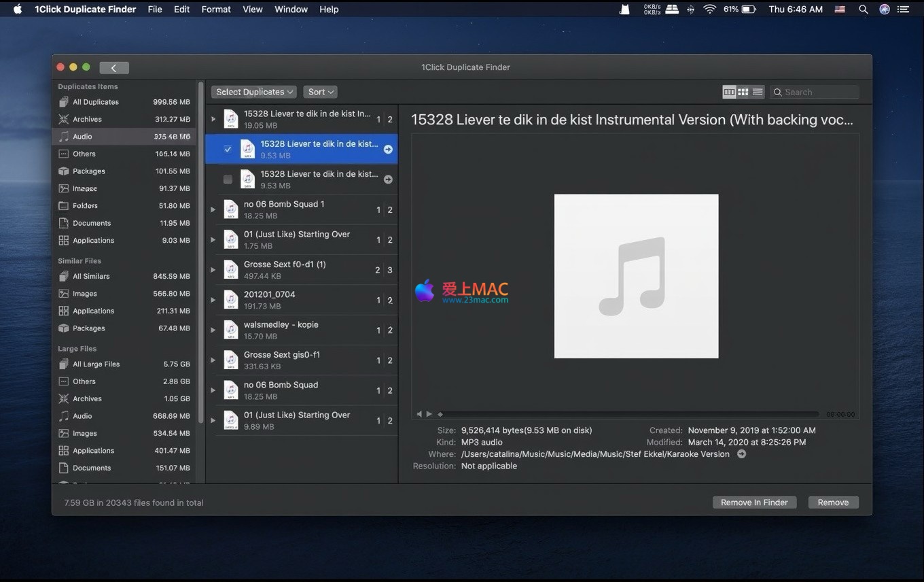Open the Select Duplicates dropdown
924x582 pixels.
(x=255, y=92)
